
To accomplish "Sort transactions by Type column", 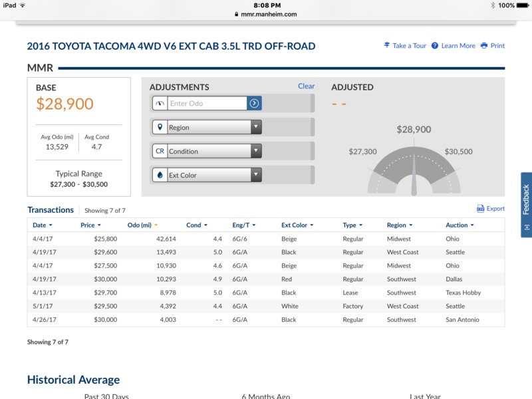I will [352, 225].
